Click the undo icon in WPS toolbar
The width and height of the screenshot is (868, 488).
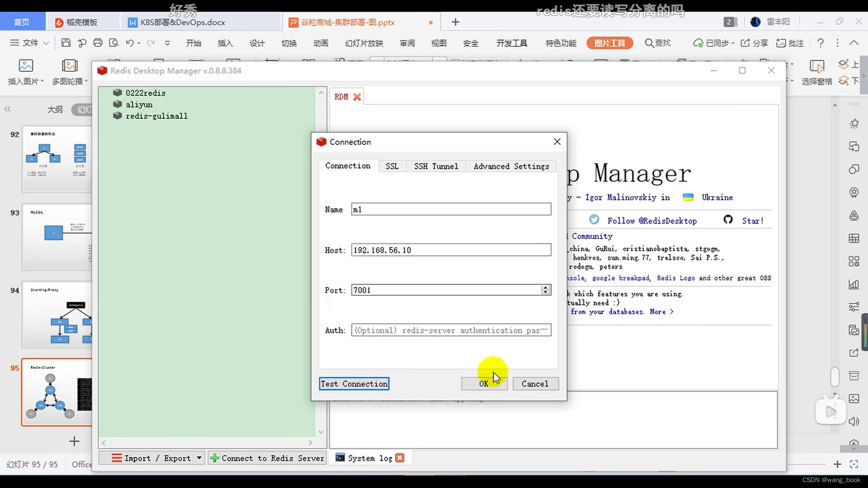click(x=130, y=43)
